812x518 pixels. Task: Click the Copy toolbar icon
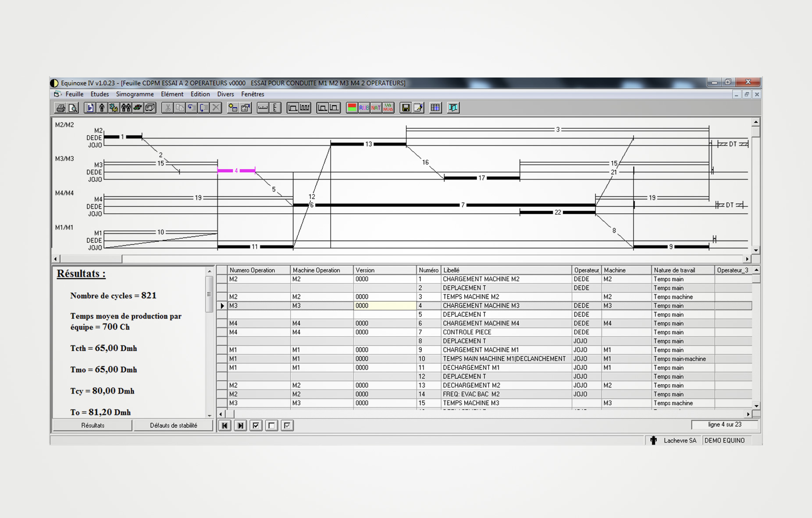point(180,108)
